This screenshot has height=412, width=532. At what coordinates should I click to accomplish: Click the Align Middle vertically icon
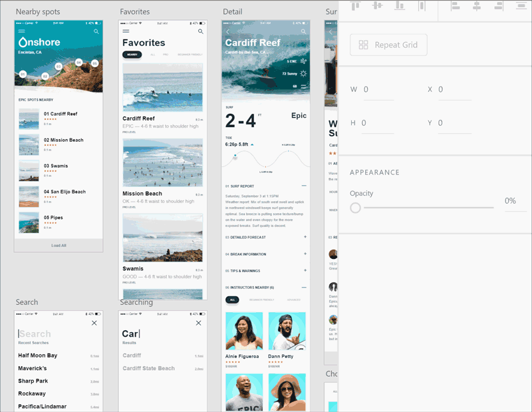[377, 5]
